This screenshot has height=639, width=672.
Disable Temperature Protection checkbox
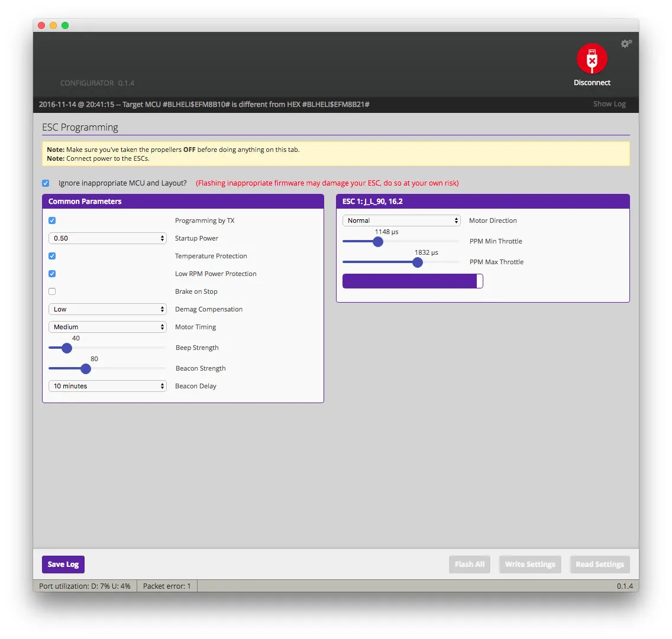tap(52, 256)
